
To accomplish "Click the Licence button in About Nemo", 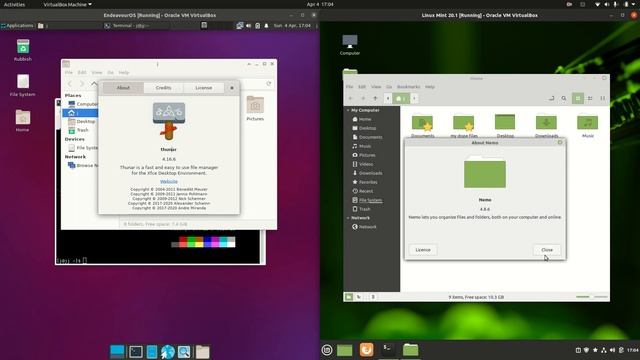I will click(423, 250).
